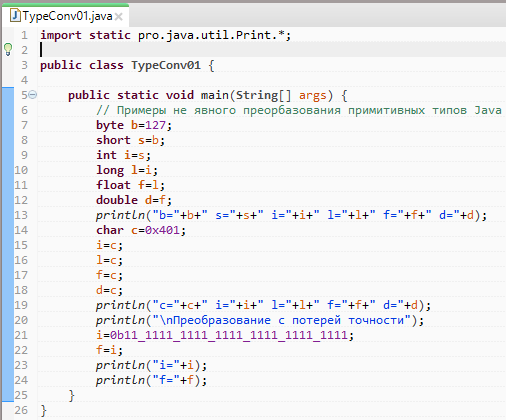Click the char keyword on line 14
The image size is (506, 420).
pyautogui.click(x=110, y=230)
